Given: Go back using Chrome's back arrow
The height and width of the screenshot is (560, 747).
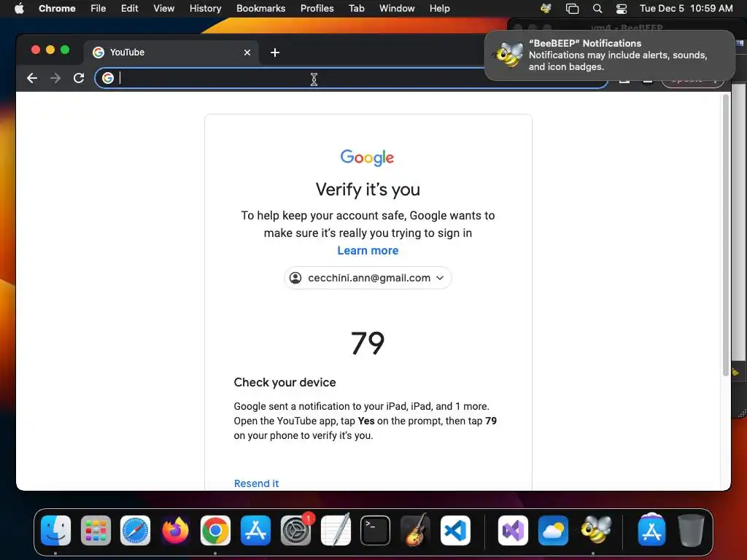Looking at the screenshot, I should click(x=32, y=78).
